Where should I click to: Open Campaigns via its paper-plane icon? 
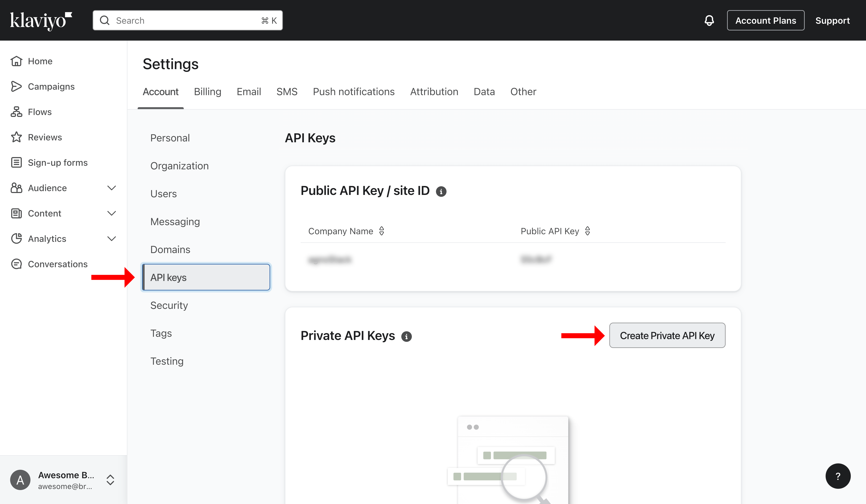(x=16, y=87)
